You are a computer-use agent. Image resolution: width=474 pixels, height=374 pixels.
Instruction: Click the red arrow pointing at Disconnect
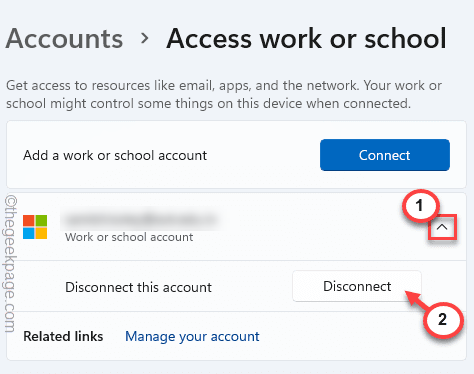(x=414, y=298)
